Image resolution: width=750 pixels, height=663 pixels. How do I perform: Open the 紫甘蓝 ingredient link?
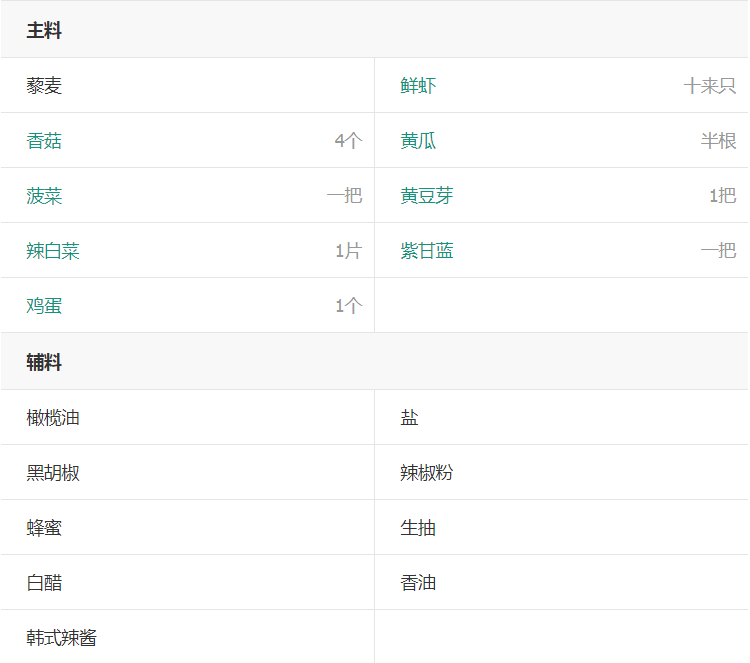click(x=427, y=251)
